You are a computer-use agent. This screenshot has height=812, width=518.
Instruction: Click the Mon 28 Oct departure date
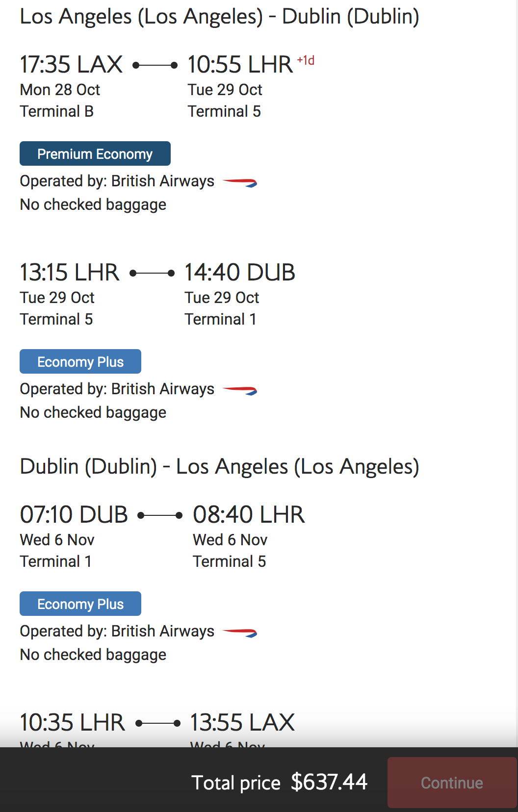tap(60, 90)
